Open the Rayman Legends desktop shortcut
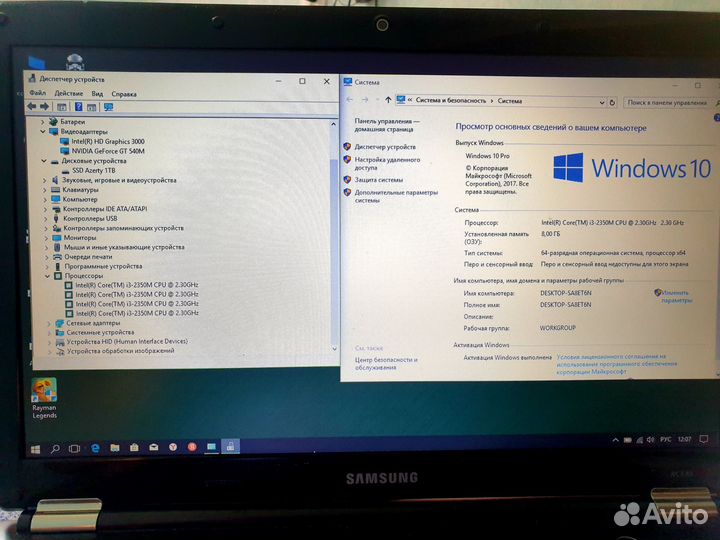 coord(44,398)
